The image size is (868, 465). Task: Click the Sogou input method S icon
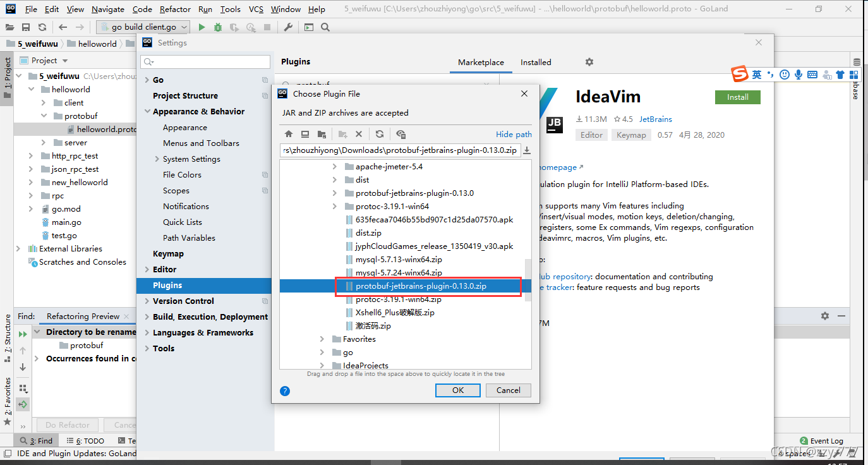[740, 74]
